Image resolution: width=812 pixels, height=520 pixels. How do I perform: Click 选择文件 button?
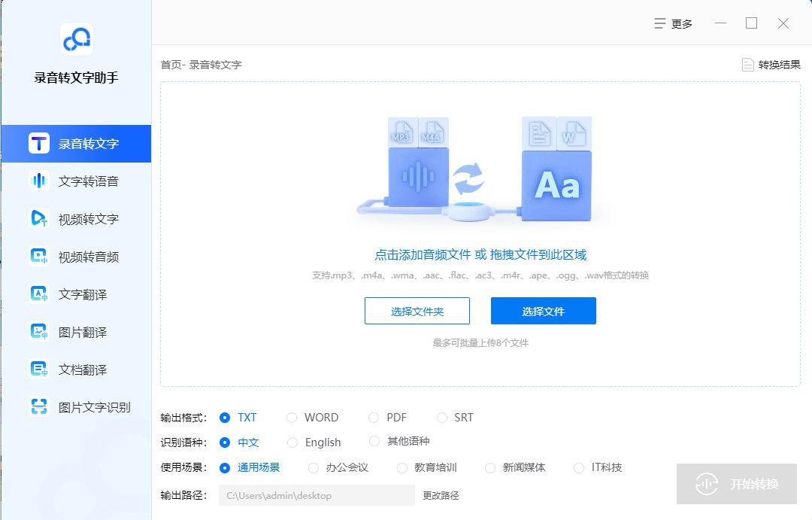[544, 311]
